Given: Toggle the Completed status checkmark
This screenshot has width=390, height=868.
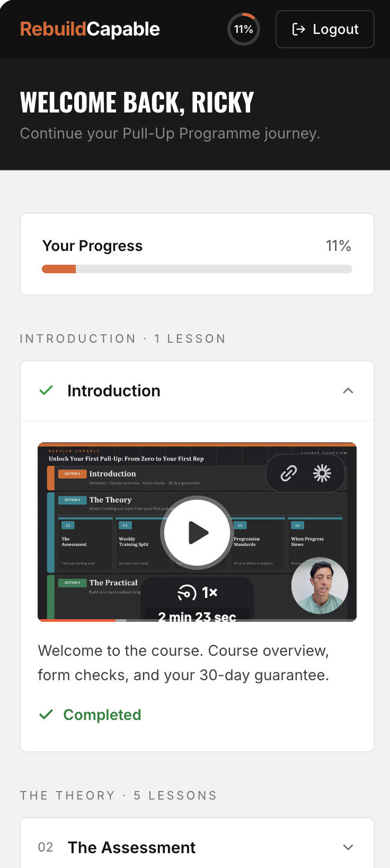Looking at the screenshot, I should point(47,715).
